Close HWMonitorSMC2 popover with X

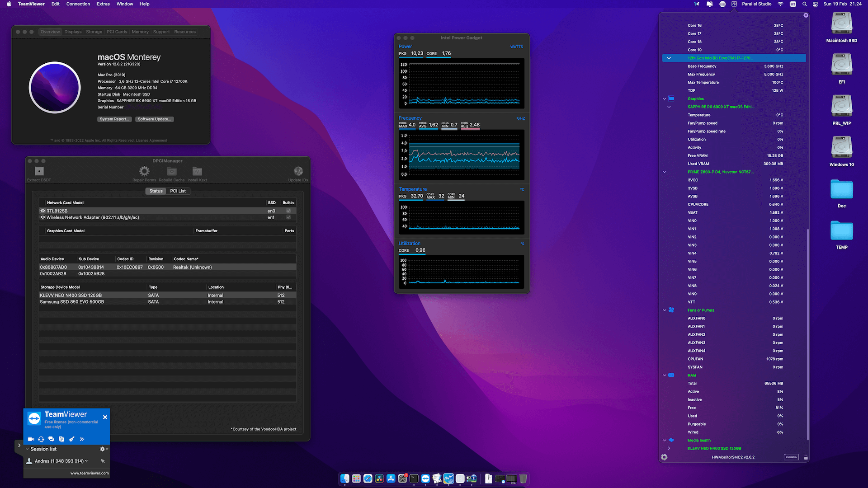pyautogui.click(x=806, y=15)
